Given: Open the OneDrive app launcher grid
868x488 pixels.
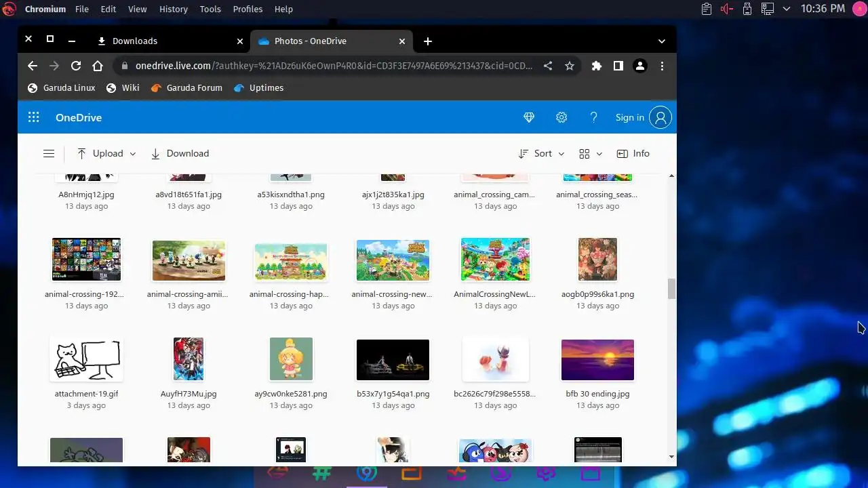Looking at the screenshot, I should [x=34, y=117].
